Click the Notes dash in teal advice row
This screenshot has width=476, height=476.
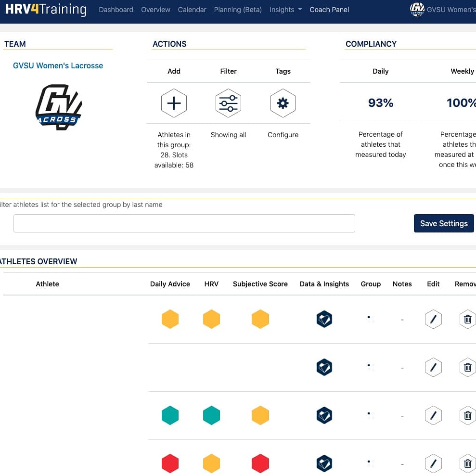click(x=402, y=415)
